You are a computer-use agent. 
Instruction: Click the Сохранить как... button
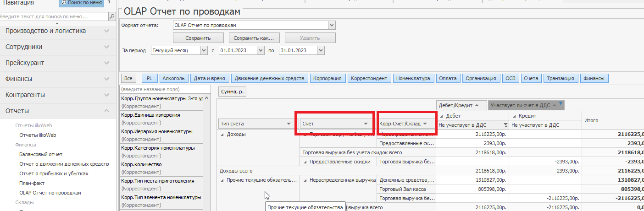point(254,38)
